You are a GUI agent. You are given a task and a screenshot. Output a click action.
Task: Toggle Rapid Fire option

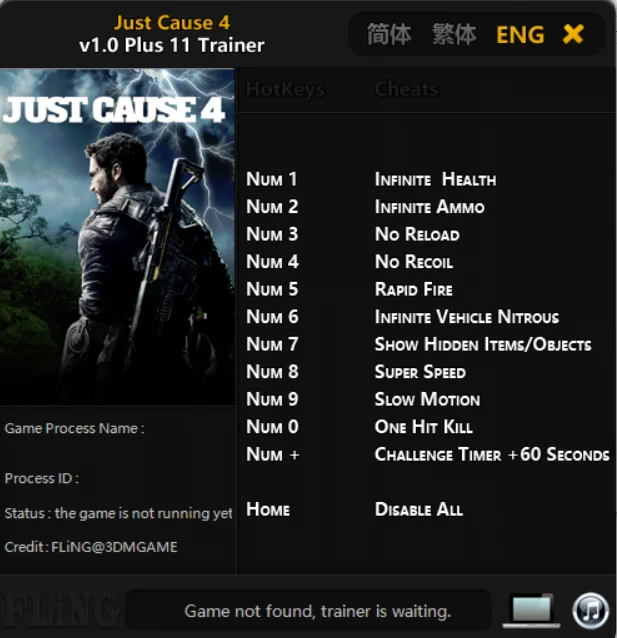[x=413, y=289]
